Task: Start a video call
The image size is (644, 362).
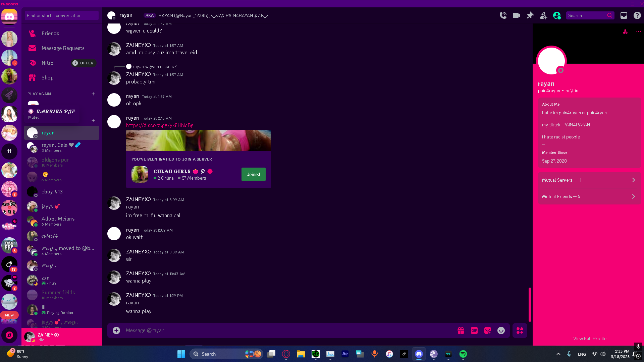Action: pyautogui.click(x=517, y=15)
